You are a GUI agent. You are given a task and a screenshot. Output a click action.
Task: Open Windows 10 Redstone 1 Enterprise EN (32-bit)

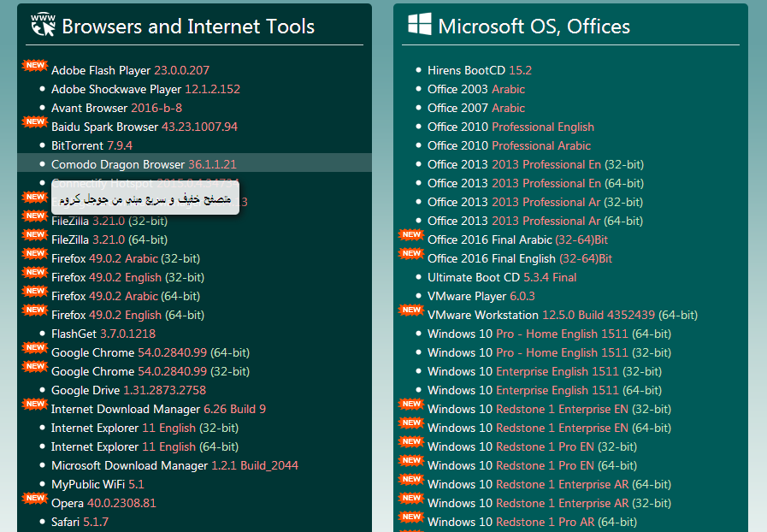pos(549,409)
